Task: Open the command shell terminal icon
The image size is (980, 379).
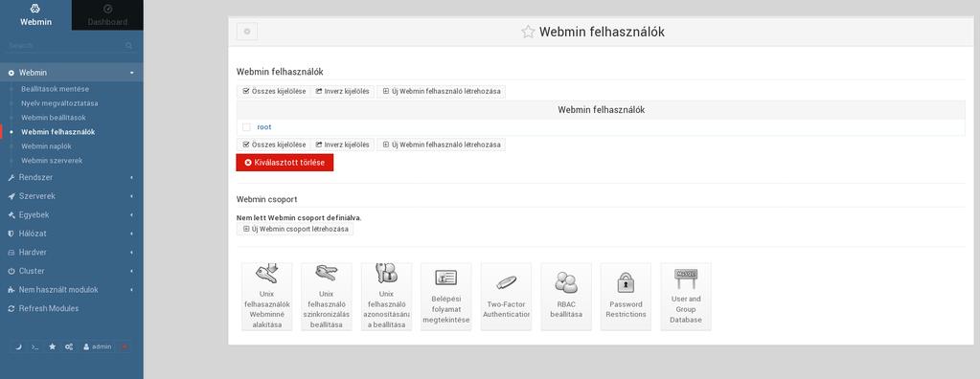Action: coord(35,346)
